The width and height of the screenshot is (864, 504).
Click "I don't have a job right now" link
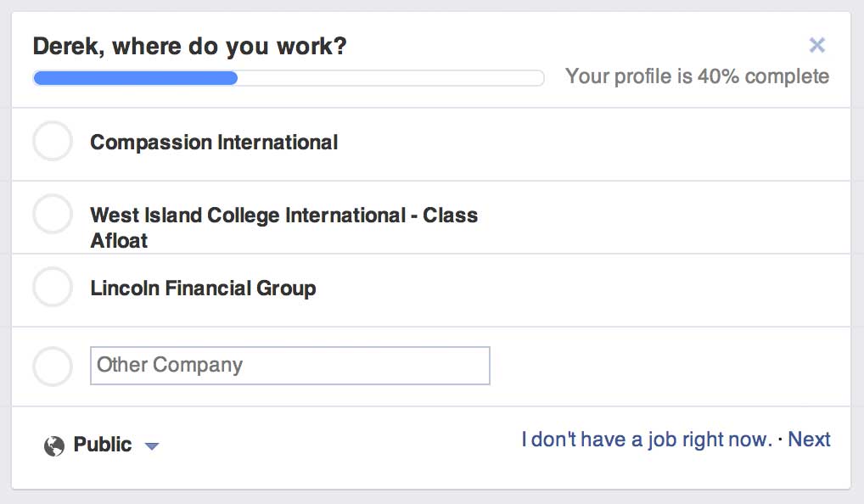[647, 440]
